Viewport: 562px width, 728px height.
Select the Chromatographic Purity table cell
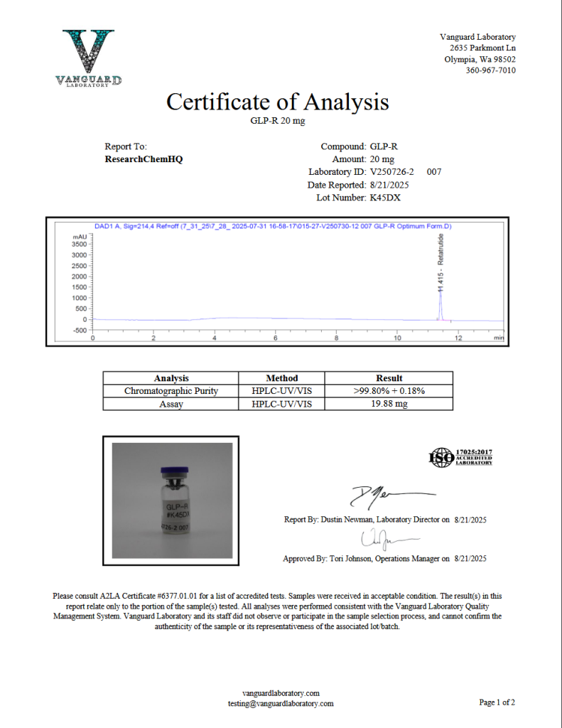tap(171, 391)
